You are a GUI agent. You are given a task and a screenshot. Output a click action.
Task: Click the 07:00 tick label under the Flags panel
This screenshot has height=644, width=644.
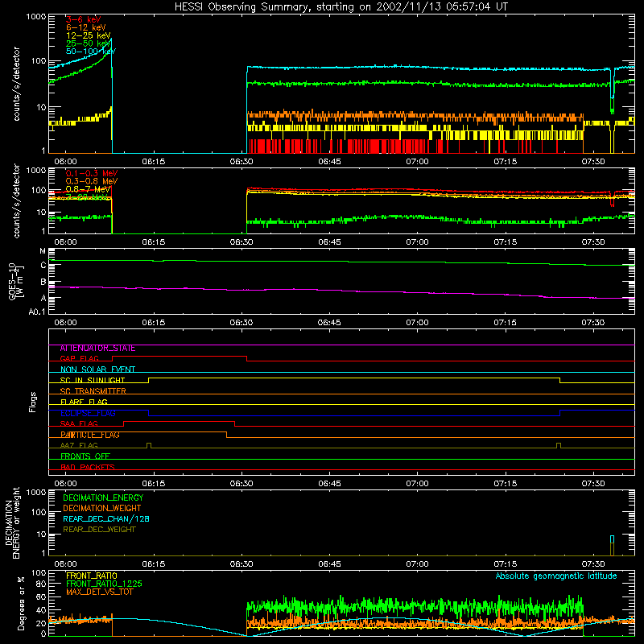(417, 484)
